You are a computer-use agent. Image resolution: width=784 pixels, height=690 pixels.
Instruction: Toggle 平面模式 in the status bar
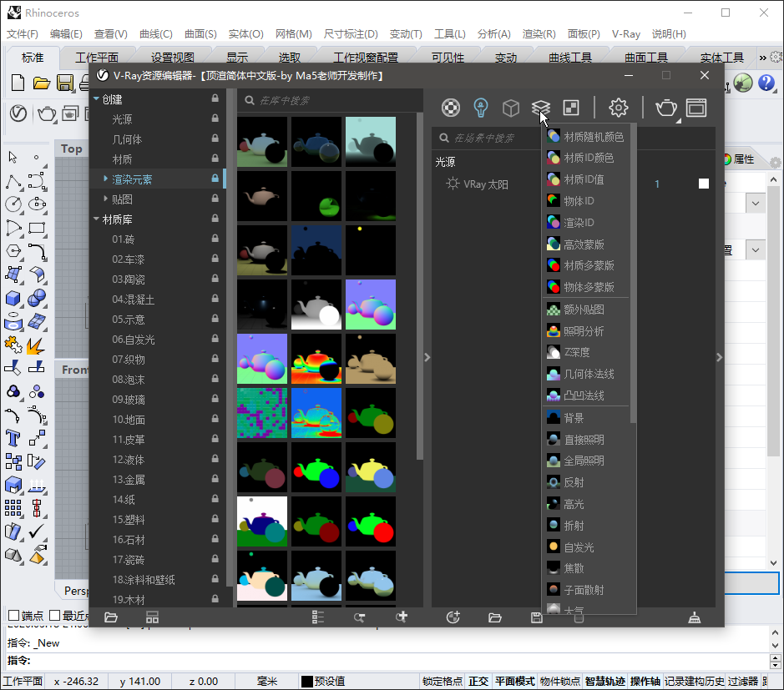(515, 681)
